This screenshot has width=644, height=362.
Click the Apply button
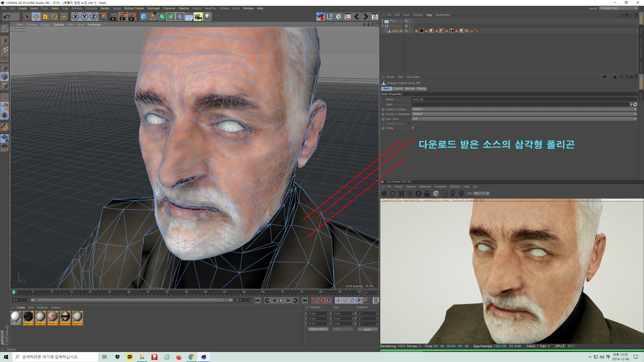pos(368,329)
